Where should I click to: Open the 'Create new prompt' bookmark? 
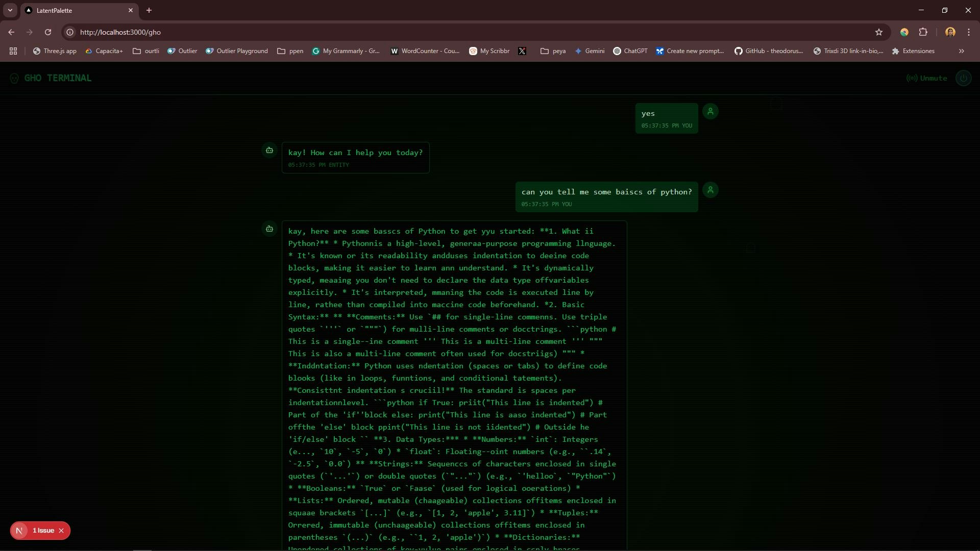(690, 51)
